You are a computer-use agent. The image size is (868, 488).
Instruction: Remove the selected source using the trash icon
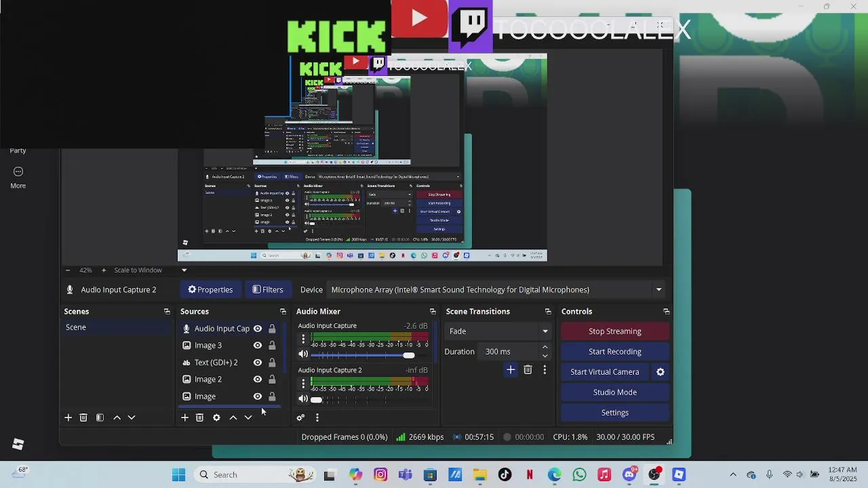tap(199, 418)
